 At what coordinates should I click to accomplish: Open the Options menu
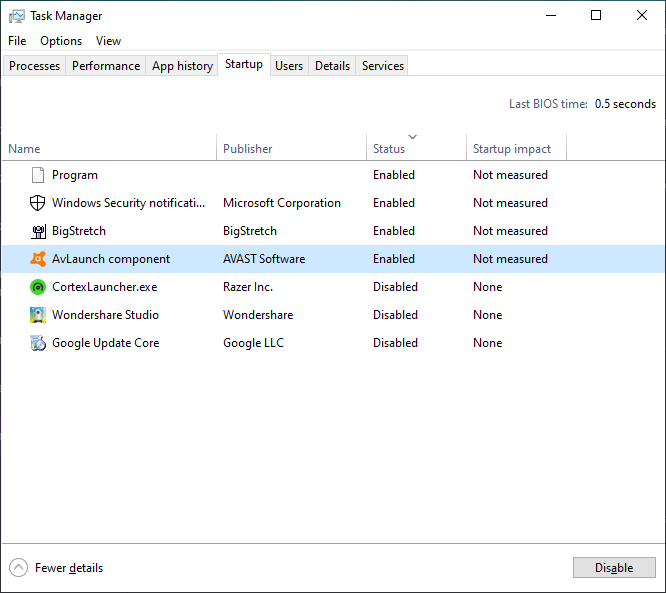point(61,41)
